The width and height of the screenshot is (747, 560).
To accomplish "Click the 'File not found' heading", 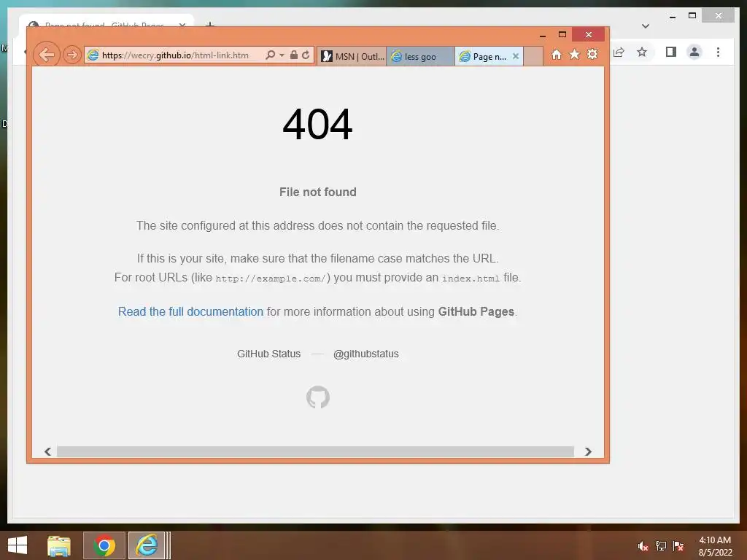I will coord(318,192).
